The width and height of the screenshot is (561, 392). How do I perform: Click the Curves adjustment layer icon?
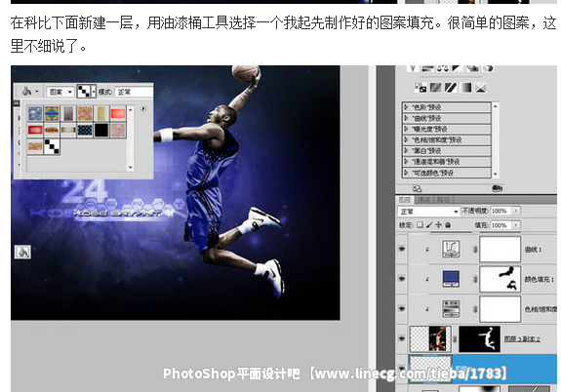451,249
